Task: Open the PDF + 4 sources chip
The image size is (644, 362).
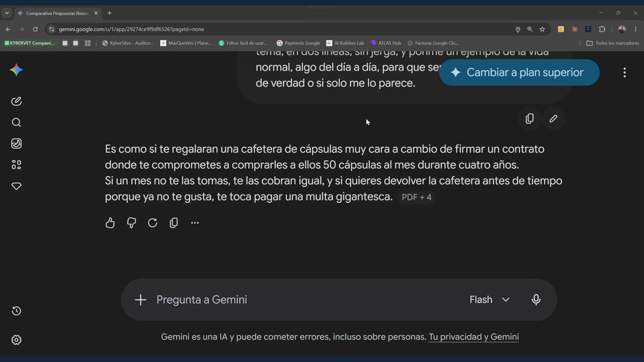Action: [x=416, y=197]
